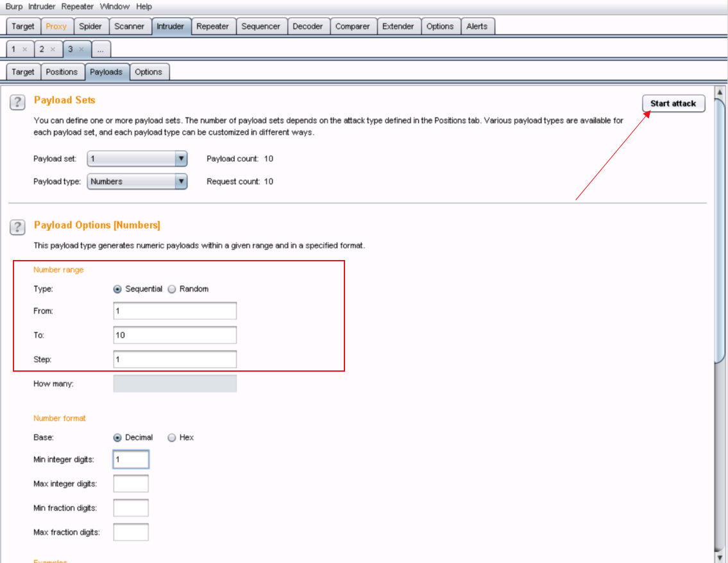
Task: Click the From number field
Action: [x=175, y=311]
